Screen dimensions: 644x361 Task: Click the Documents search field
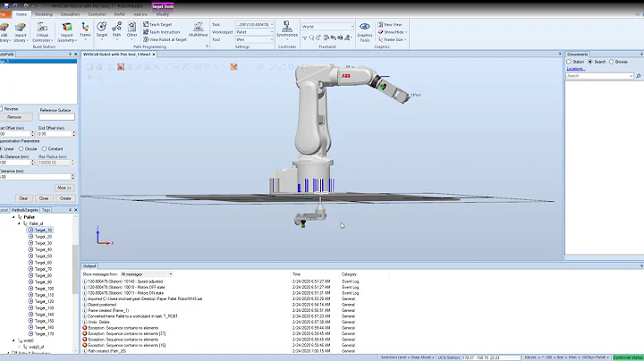tap(599, 76)
